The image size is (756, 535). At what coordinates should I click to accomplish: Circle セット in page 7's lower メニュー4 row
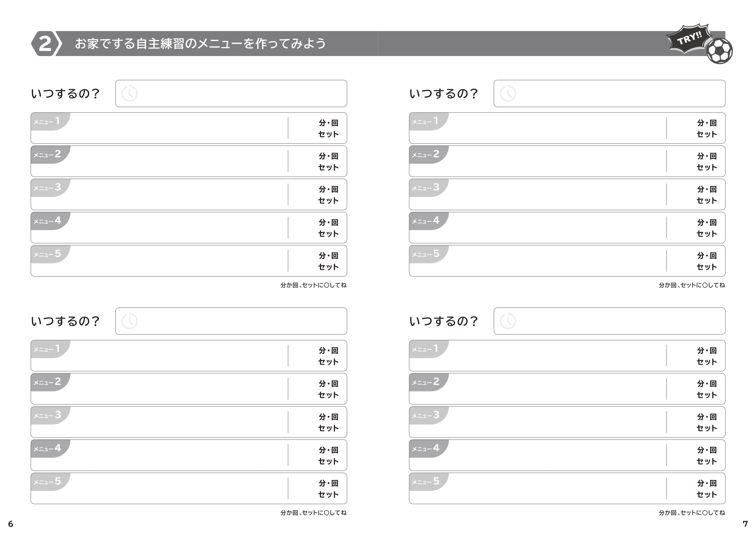pos(706,461)
